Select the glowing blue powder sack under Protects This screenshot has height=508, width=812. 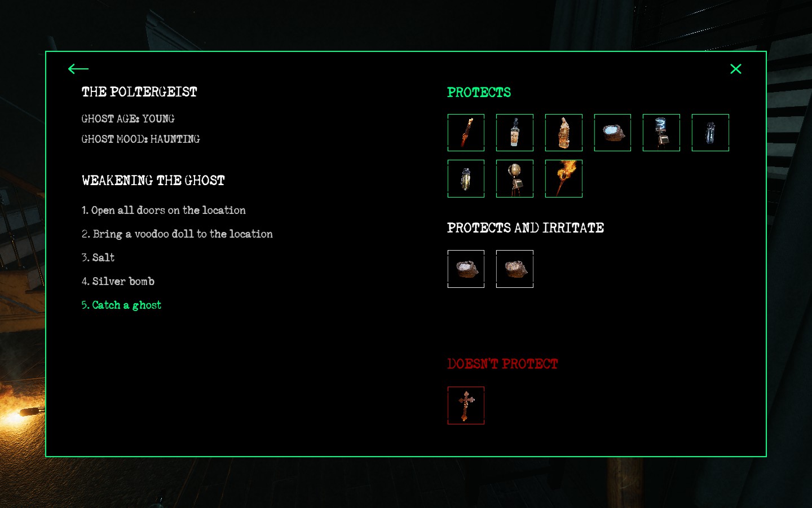click(612, 133)
